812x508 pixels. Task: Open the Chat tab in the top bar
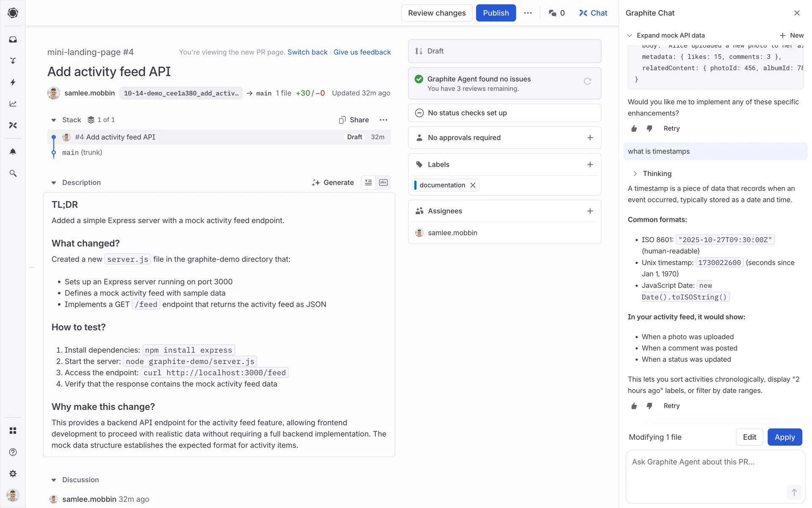(593, 13)
